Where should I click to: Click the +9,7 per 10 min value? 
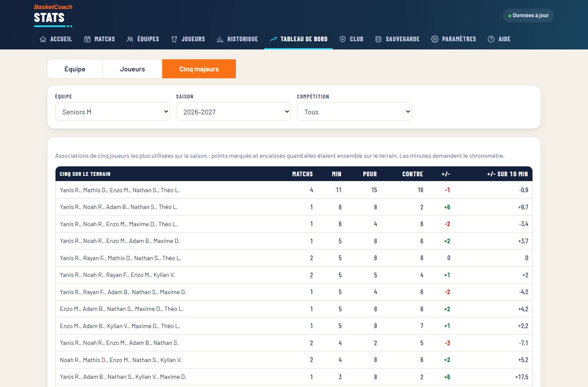tap(523, 207)
